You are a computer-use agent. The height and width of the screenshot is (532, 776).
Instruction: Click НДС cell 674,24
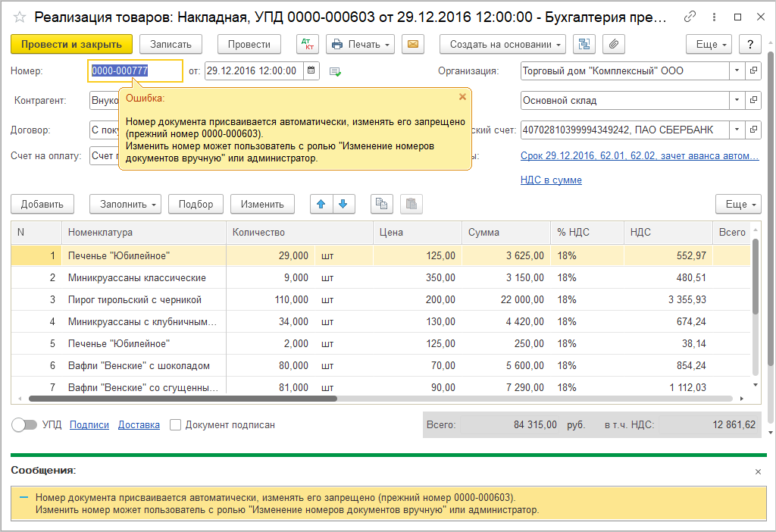click(x=668, y=321)
